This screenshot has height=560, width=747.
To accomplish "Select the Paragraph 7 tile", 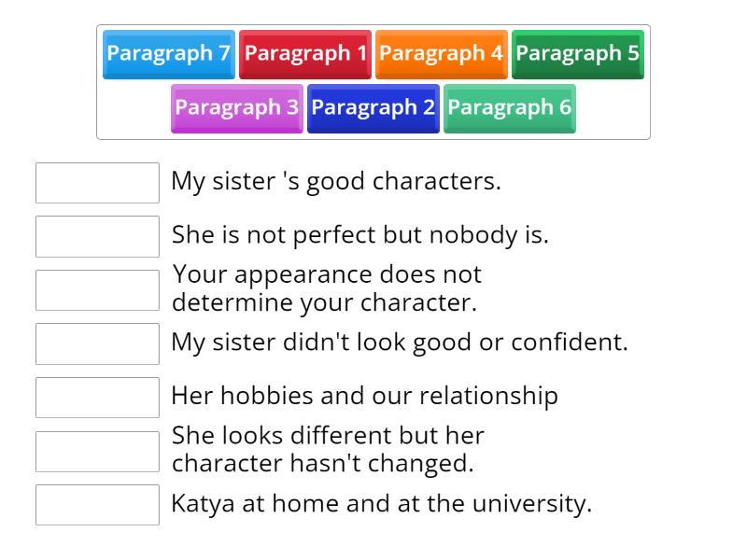I will tap(168, 53).
